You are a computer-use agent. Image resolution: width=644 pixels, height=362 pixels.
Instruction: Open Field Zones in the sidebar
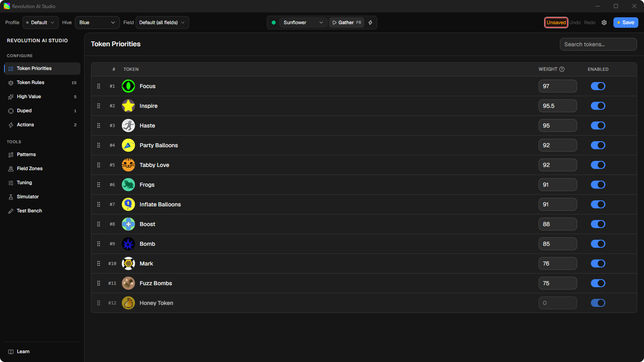42,169
